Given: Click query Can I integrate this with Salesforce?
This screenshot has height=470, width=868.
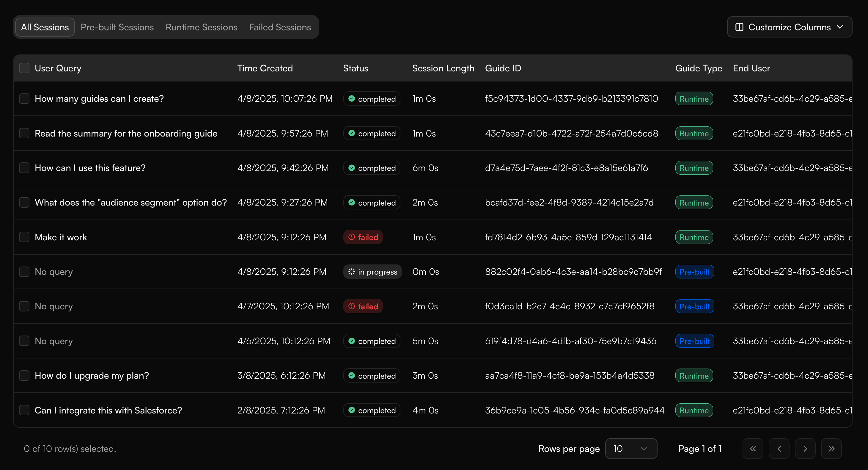Looking at the screenshot, I should coord(108,410).
